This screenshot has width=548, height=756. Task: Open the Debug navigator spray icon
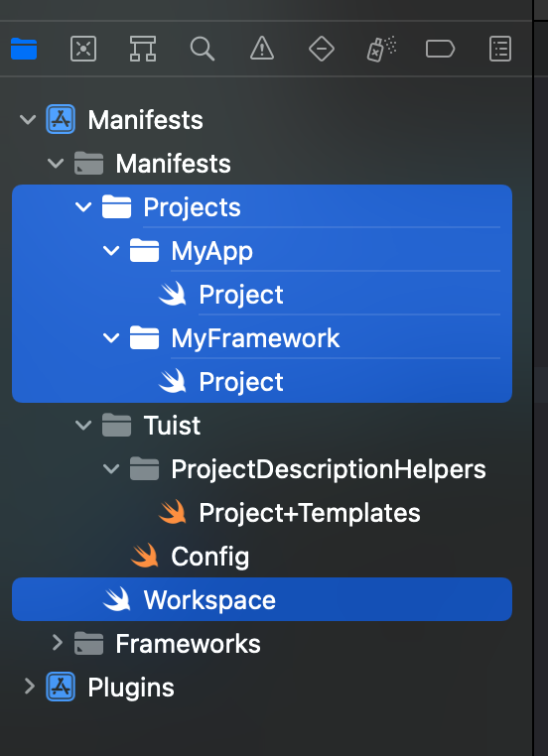pyautogui.click(x=381, y=49)
